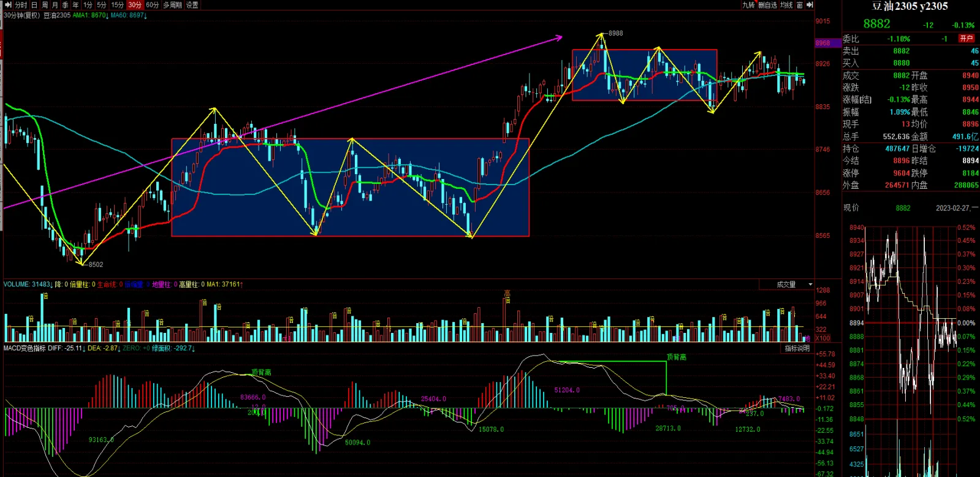This screenshot has width=980, height=477.
Task: Switch chart to 1分 one-minute period
Action: (88, 5)
